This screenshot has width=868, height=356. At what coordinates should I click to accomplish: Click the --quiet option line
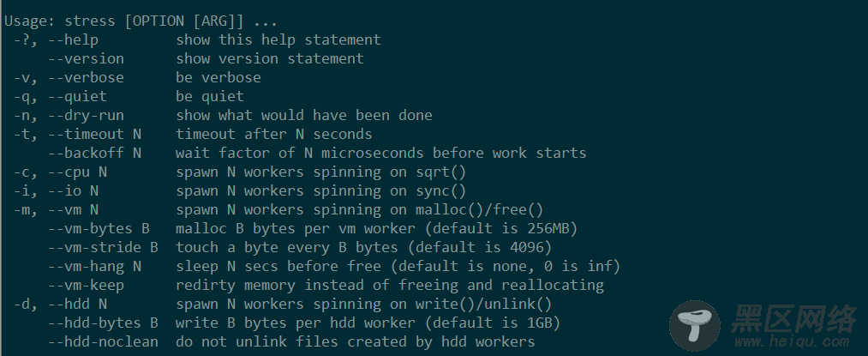[x=129, y=96]
